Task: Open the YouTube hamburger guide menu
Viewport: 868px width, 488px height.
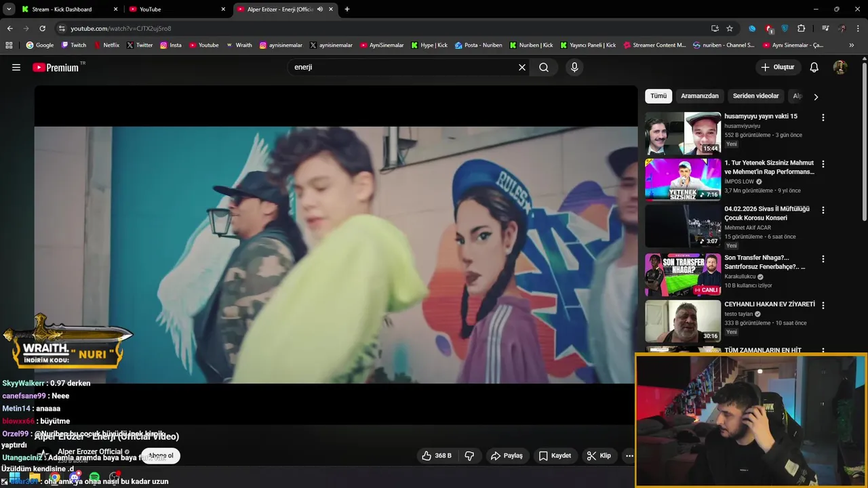Action: [16, 67]
